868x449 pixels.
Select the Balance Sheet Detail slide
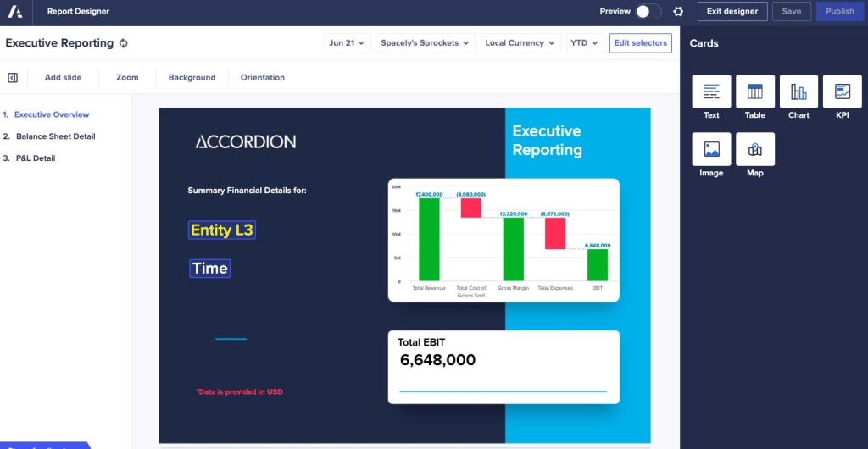(55, 136)
